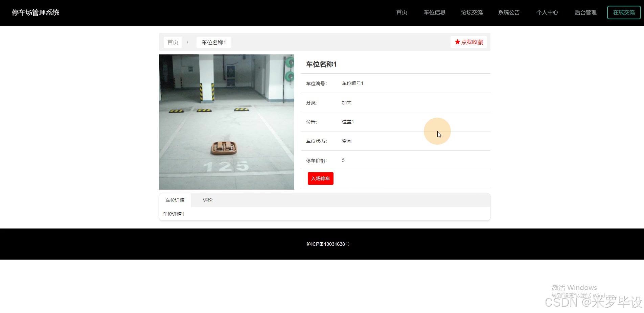Click the 在线交流 outlined button
644x313 pixels.
[624, 13]
